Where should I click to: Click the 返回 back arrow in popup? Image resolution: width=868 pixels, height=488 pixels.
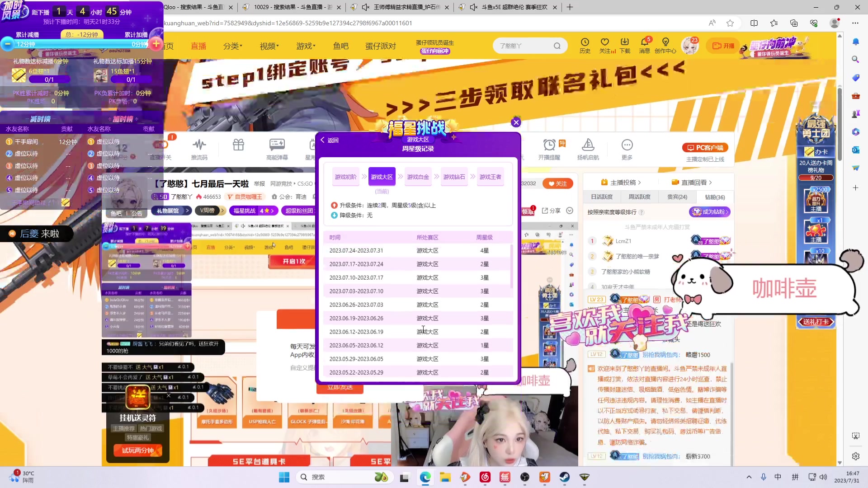pos(330,140)
